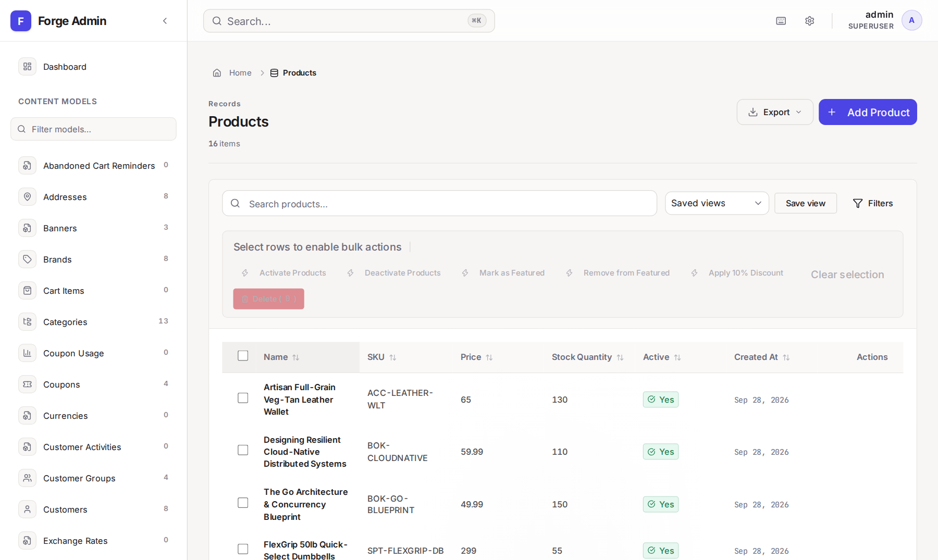Click the Customer Activities icon
Viewport: 938px width, 560px height.
click(x=28, y=447)
